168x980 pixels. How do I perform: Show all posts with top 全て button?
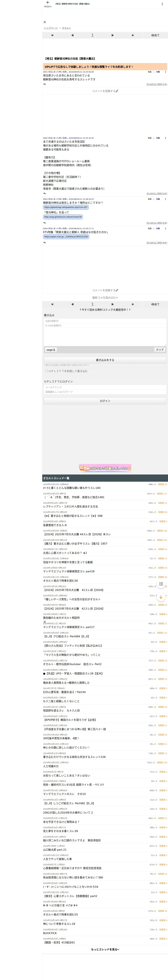click(x=155, y=35)
